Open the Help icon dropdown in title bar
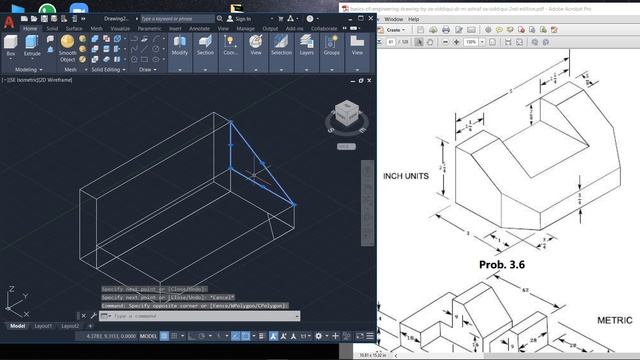Screen dimensions: 640x360 tap(318, 19)
